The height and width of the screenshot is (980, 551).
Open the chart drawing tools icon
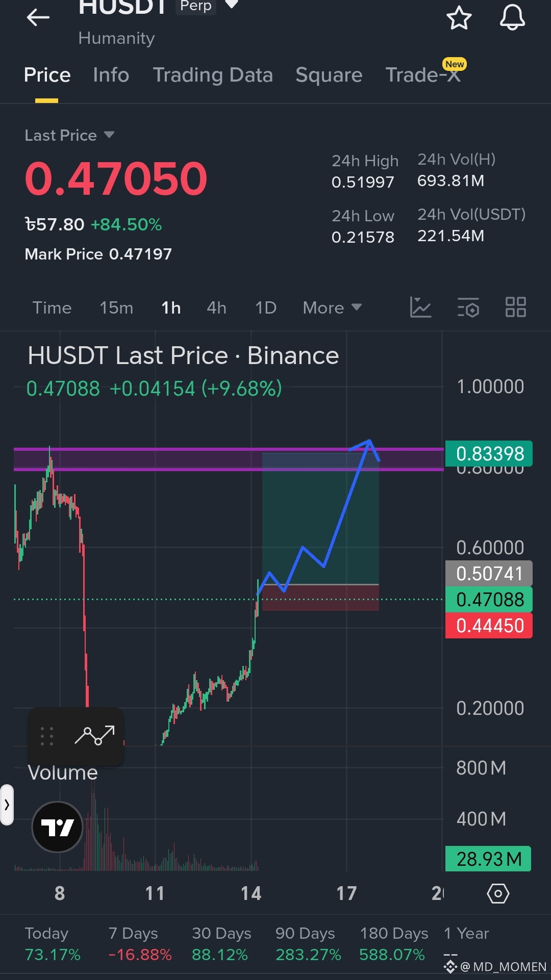pyautogui.click(x=421, y=307)
